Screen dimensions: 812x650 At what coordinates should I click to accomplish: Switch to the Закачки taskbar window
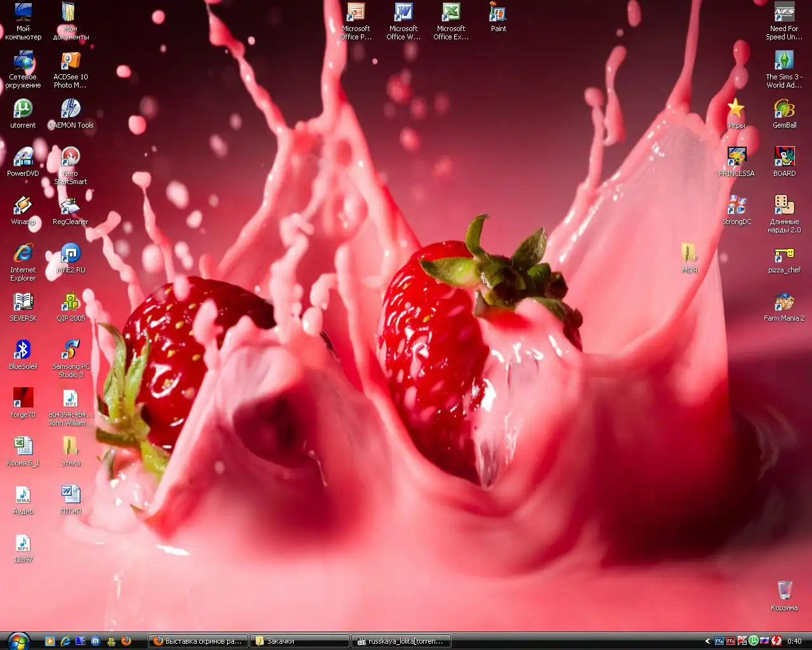pos(299,641)
